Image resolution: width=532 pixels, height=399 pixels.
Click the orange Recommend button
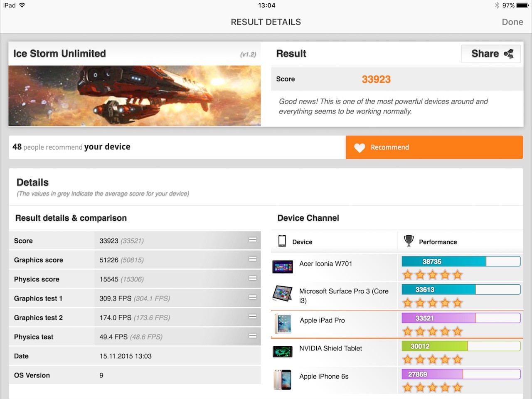pyautogui.click(x=434, y=147)
